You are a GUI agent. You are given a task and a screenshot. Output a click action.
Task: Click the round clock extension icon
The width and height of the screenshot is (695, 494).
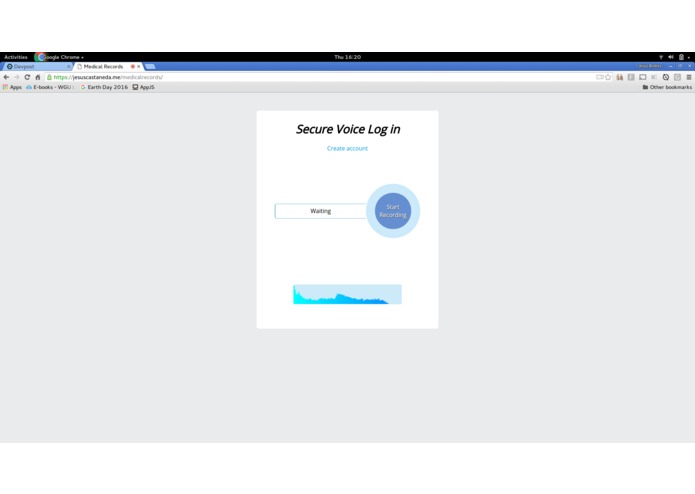[666, 77]
